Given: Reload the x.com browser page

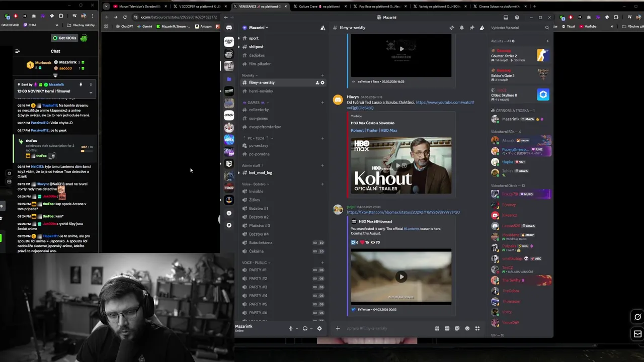Looking at the screenshot, I should pyautogui.click(x=125, y=17).
